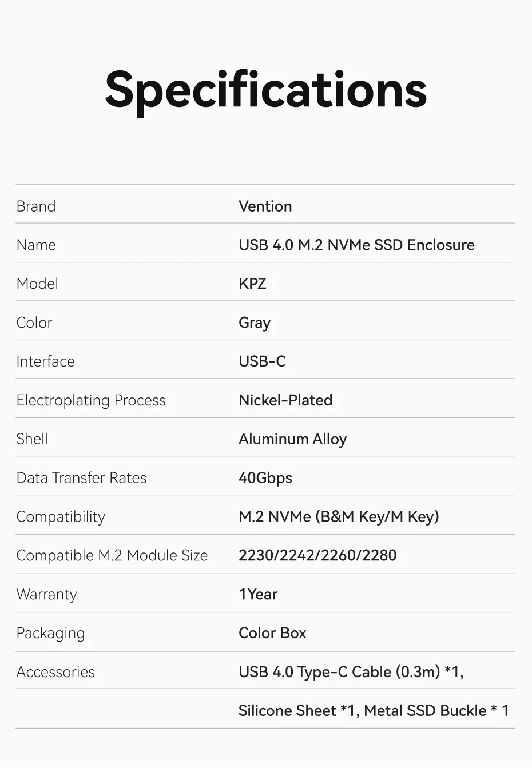Select M.2 NVMe (B&M Key/M Key) text
Viewport: 532px width, 768px height.
point(339,517)
